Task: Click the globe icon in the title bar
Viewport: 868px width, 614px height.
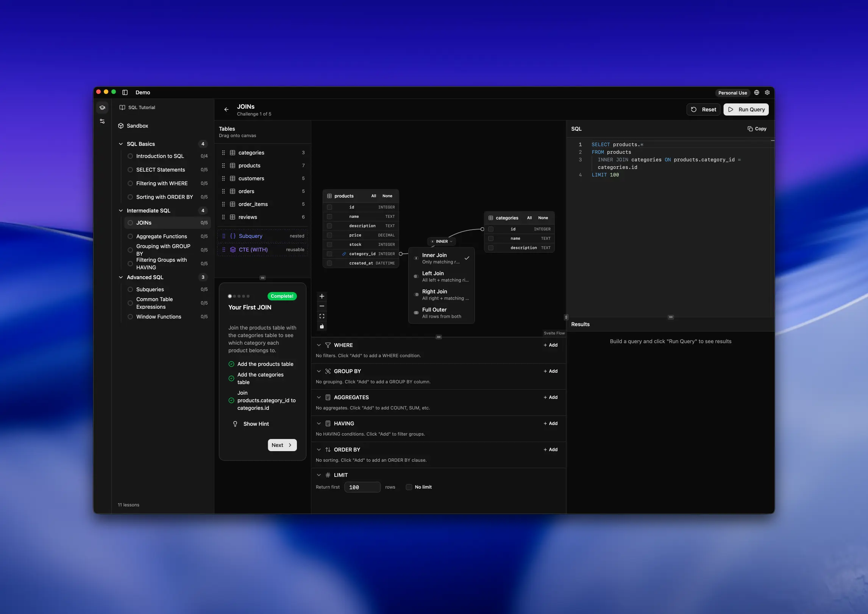Action: [756, 92]
